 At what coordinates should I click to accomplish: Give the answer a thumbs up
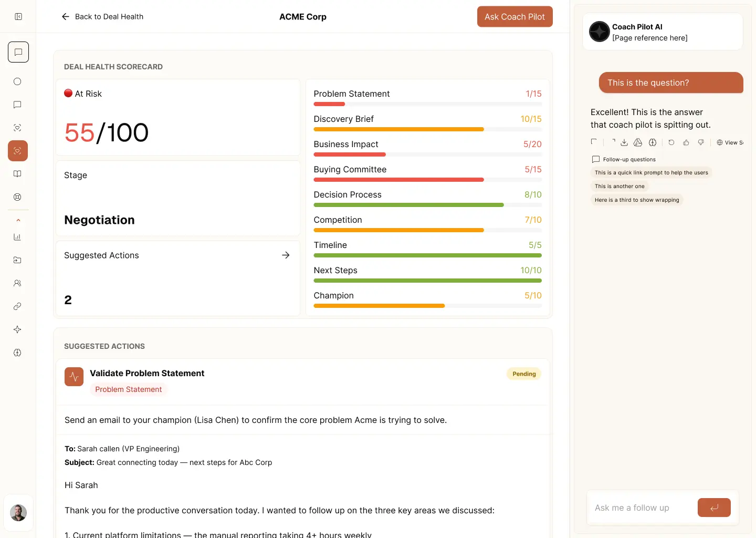tap(686, 142)
